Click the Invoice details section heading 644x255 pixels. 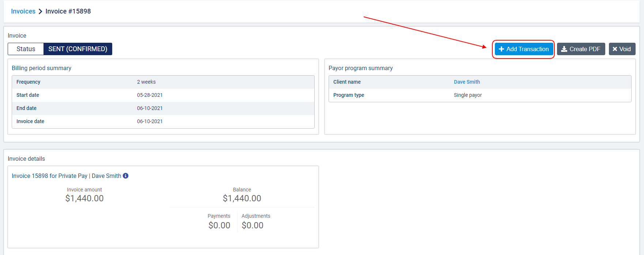point(26,159)
